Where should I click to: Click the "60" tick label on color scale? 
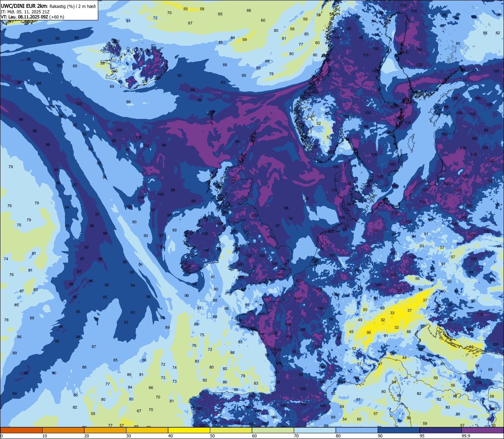254,436
